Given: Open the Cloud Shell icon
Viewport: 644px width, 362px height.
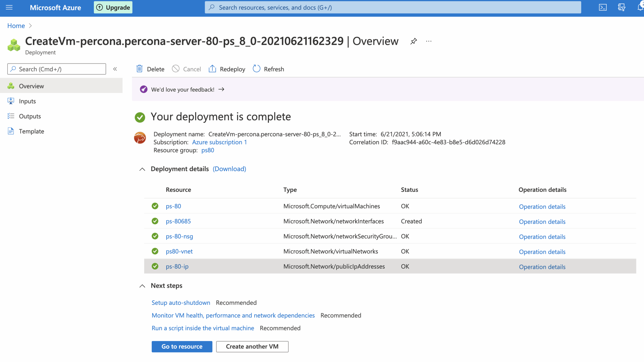Looking at the screenshot, I should (x=602, y=7).
